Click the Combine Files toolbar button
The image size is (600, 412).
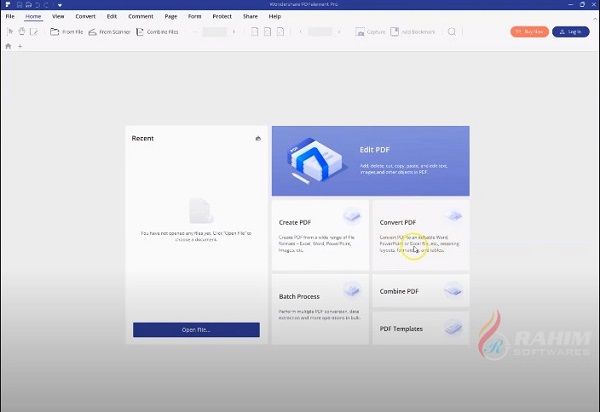tap(157, 32)
